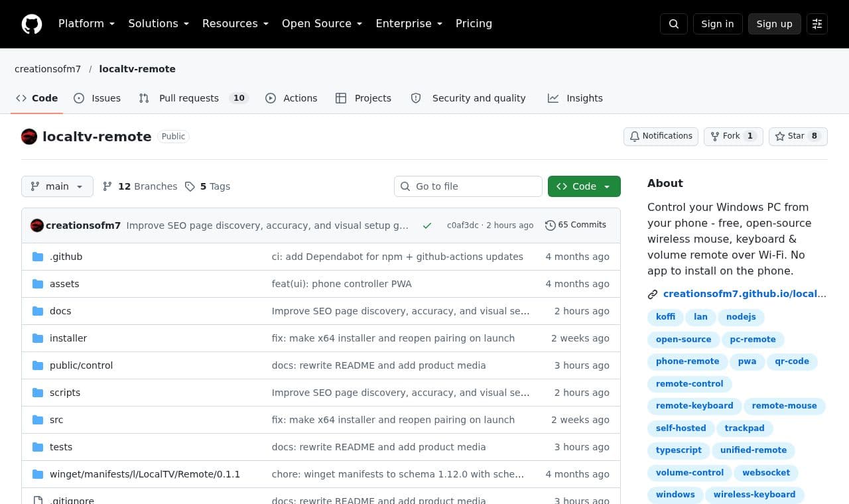Click the Sign in button
849x504 pixels.
(718, 24)
